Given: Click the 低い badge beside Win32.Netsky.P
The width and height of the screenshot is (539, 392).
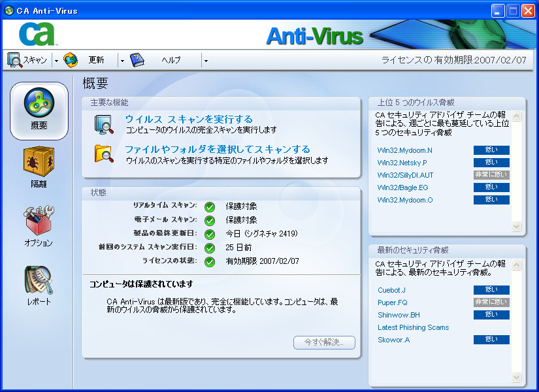Looking at the screenshot, I should (x=491, y=162).
